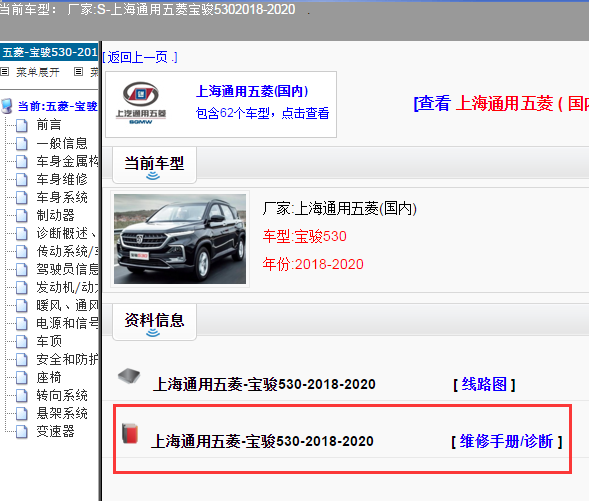Click page icon next to 发动机/动力
The height and width of the screenshot is (501, 589).
(x=22, y=287)
